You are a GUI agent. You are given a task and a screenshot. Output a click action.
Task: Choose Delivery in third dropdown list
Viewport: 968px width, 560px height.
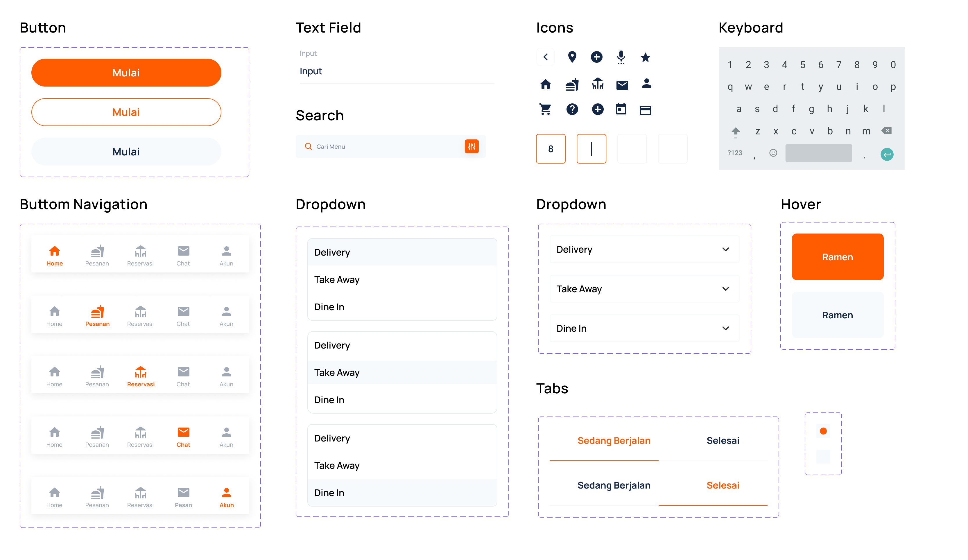402,438
